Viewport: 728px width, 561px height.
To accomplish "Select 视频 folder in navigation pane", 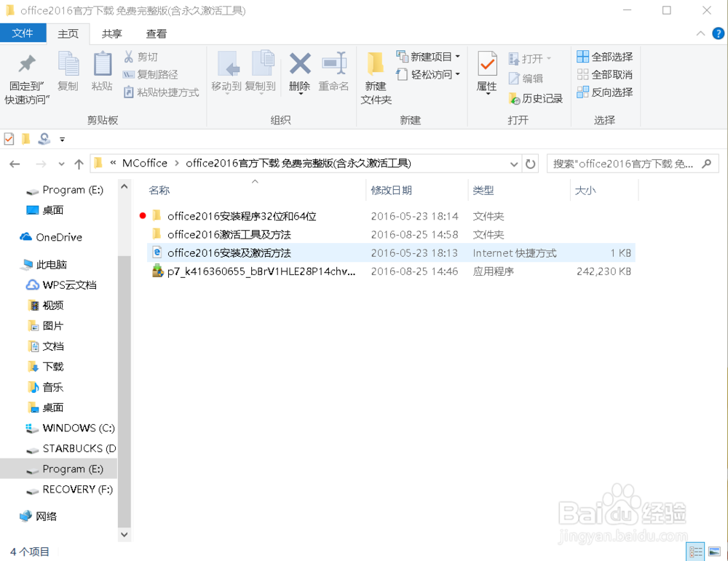I will click(46, 306).
